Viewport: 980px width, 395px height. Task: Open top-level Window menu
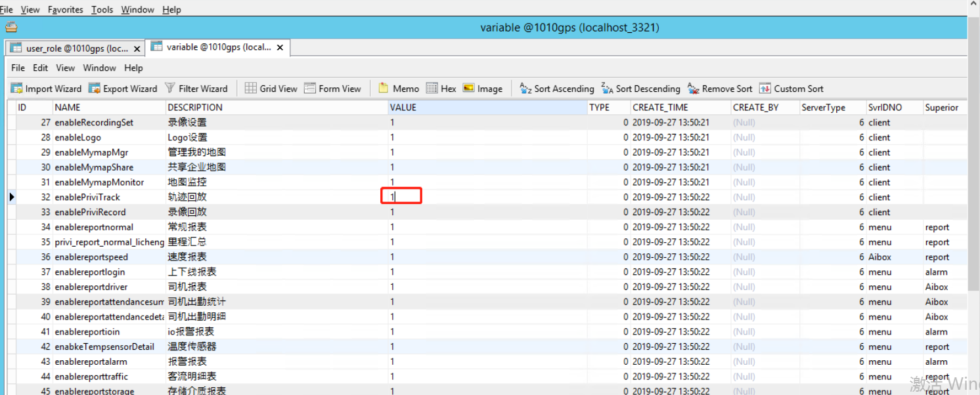pos(138,10)
